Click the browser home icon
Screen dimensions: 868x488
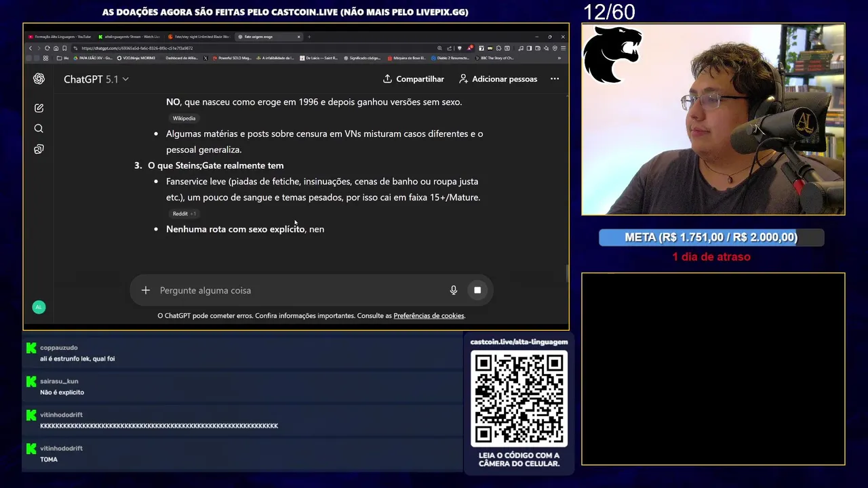point(56,48)
